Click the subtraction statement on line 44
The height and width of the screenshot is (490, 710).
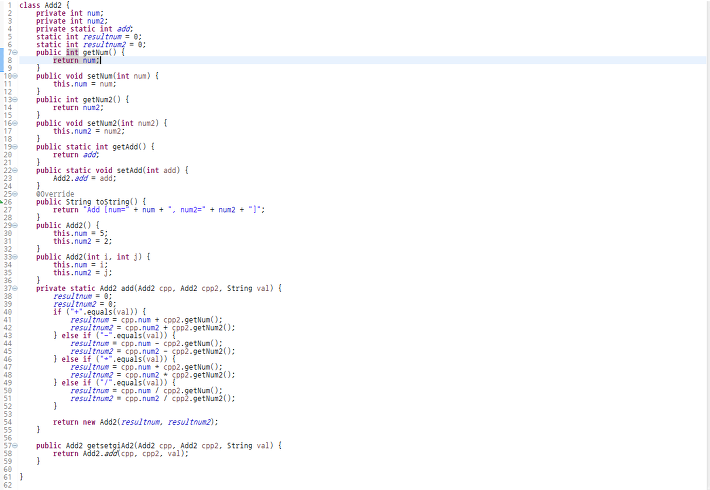pyautogui.click(x=146, y=343)
